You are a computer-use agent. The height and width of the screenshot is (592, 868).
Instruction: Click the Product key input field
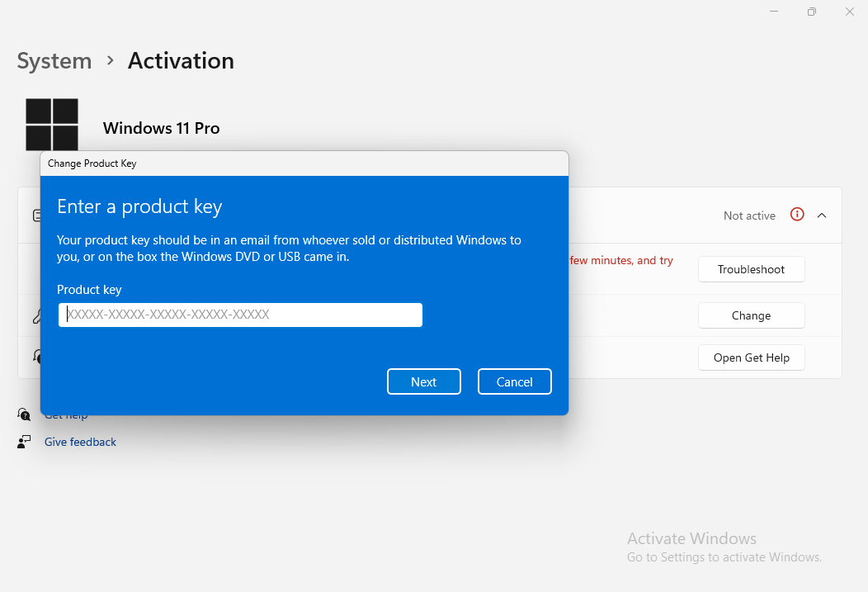(240, 315)
